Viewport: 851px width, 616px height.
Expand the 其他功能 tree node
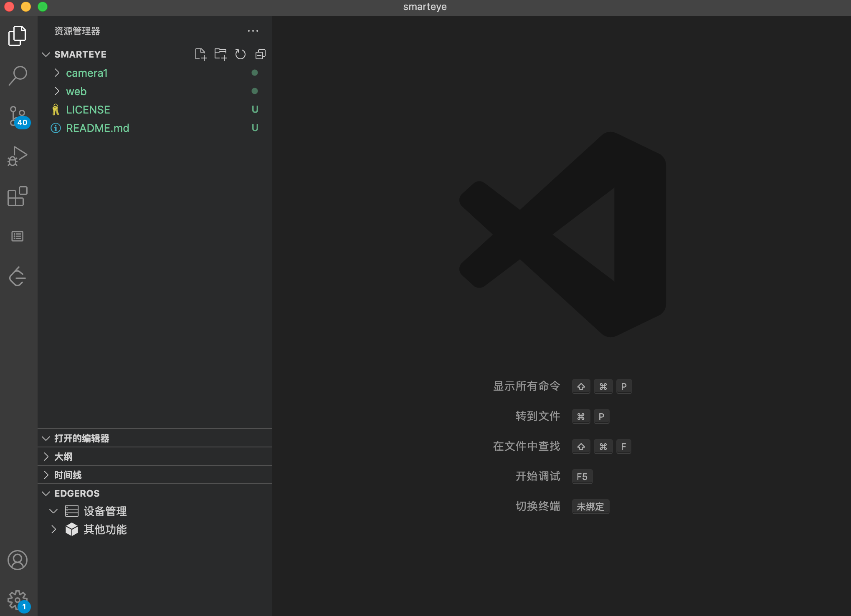pyautogui.click(x=53, y=530)
